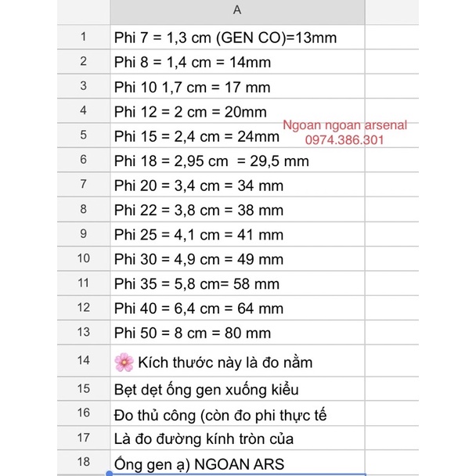
Task: Select cell starting with Bẹt dẹt ống gen
Action: (x=207, y=388)
